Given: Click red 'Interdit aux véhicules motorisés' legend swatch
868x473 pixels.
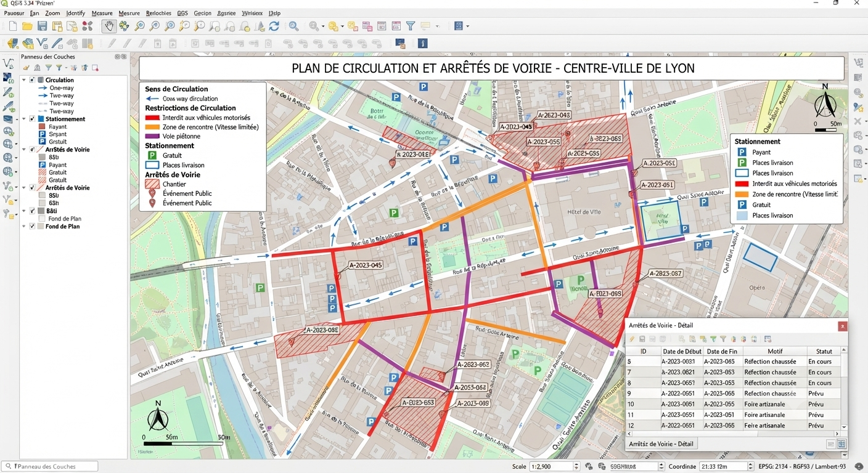Looking at the screenshot, I should (152, 118).
